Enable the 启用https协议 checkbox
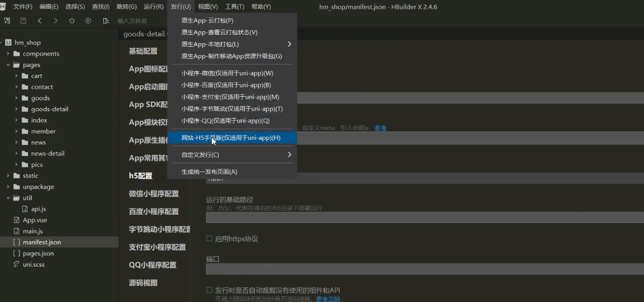The width and height of the screenshot is (644, 302). tap(210, 239)
